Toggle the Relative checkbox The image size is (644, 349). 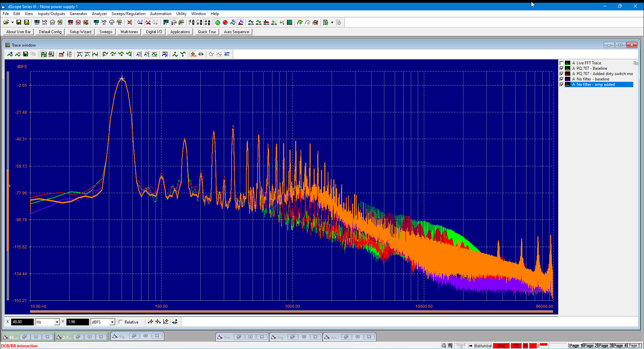click(121, 322)
